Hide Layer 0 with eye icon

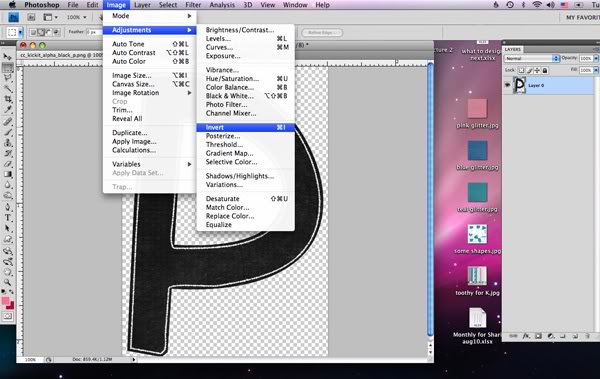click(x=507, y=85)
